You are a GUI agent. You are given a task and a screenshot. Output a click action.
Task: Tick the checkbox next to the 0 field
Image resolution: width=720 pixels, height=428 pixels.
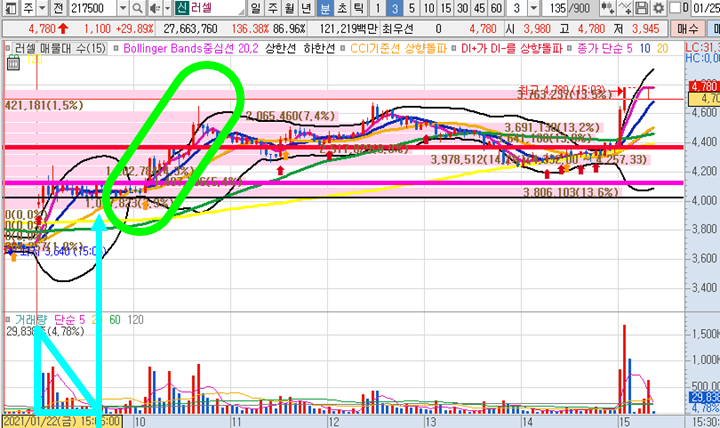point(675,8)
